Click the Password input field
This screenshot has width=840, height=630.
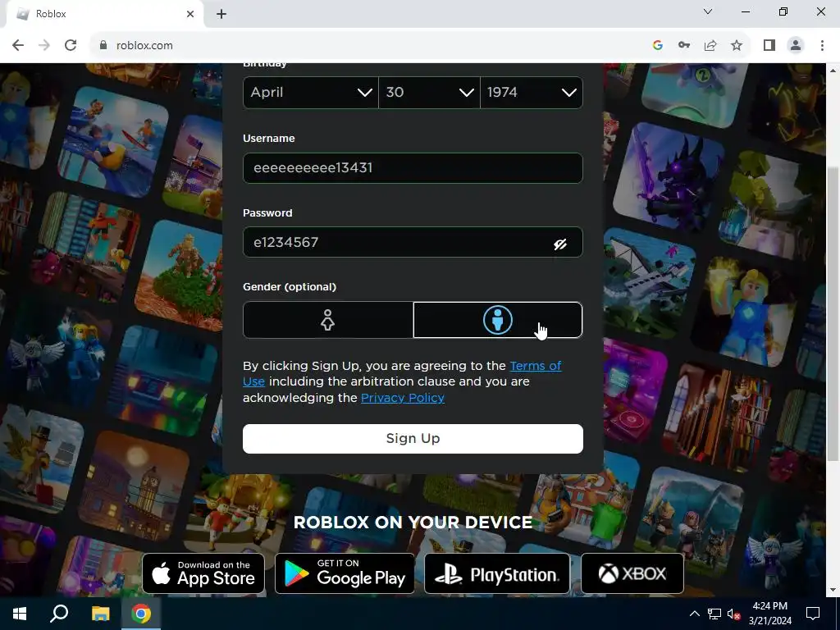(413, 242)
